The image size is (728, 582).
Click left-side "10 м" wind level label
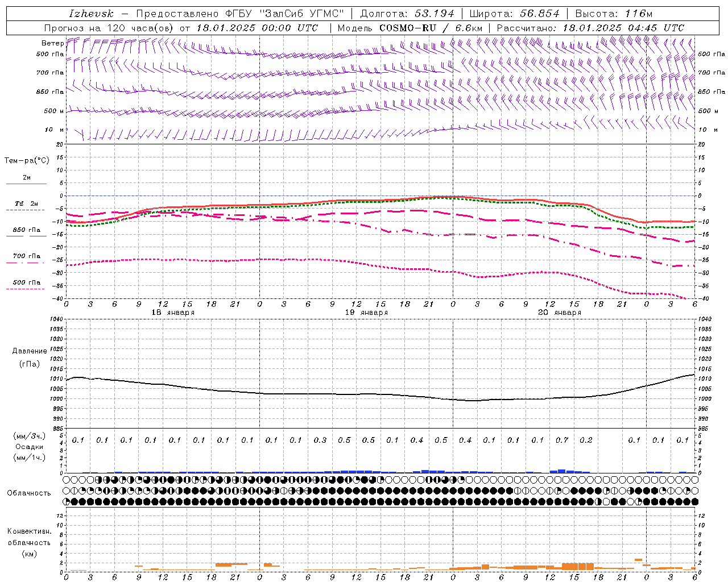55,130
